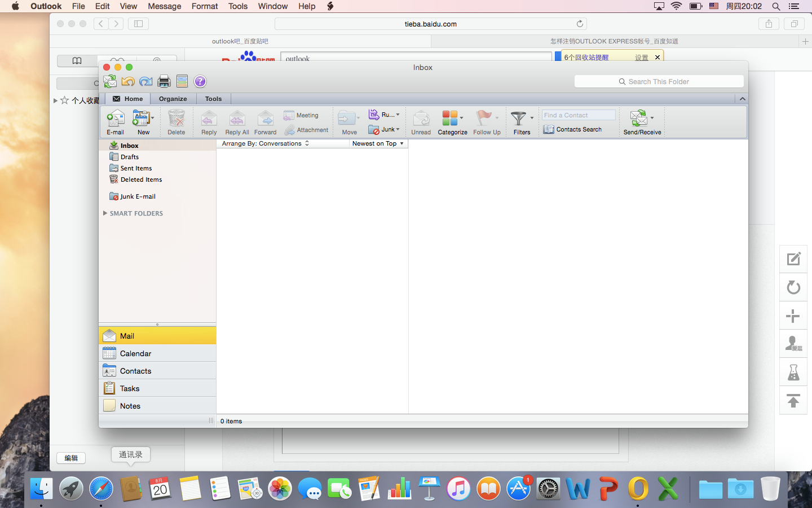Switch to Tasks view in sidebar
The image size is (812, 508).
(157, 388)
